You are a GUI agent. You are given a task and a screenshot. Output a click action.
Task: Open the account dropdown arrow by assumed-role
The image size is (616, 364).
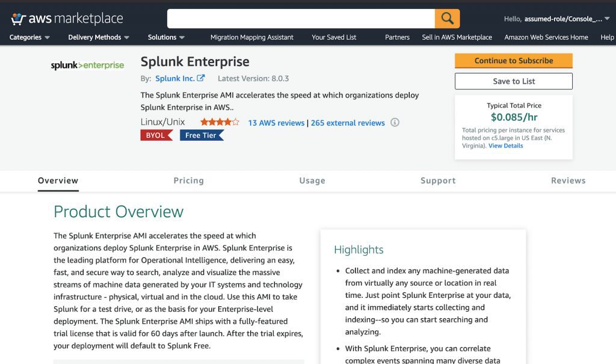click(607, 19)
